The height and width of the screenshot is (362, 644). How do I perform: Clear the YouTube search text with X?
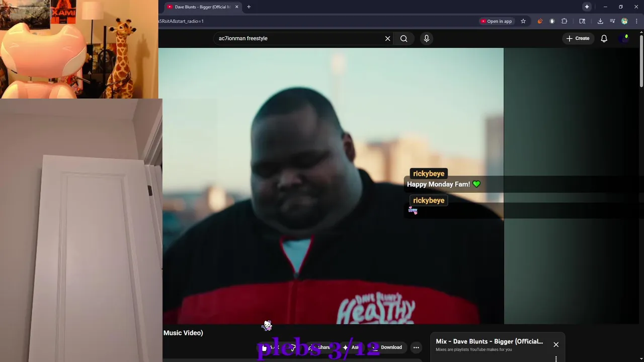click(x=387, y=38)
